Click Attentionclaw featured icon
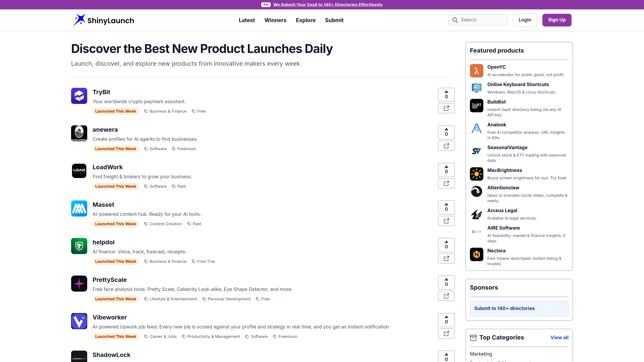Screen dimensions: 644x362 coord(476,191)
